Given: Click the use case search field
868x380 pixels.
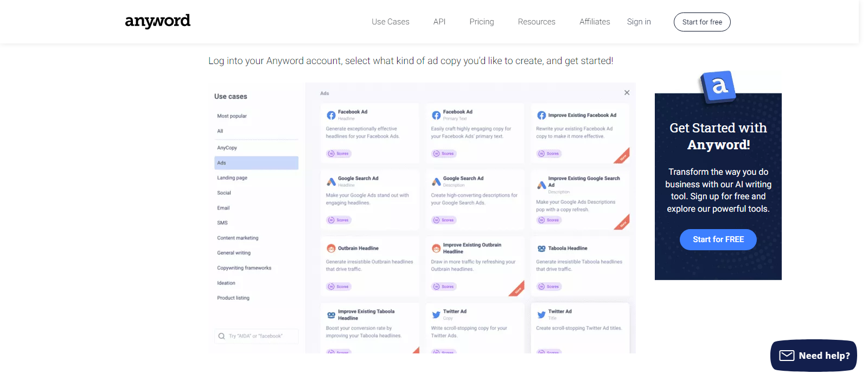Looking at the screenshot, I should pos(256,336).
